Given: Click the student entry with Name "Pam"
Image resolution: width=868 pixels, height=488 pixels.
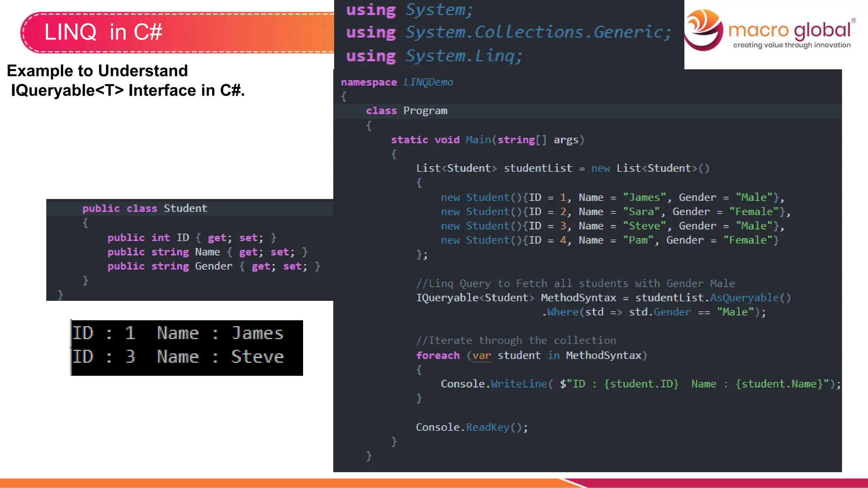Looking at the screenshot, I should point(610,240).
